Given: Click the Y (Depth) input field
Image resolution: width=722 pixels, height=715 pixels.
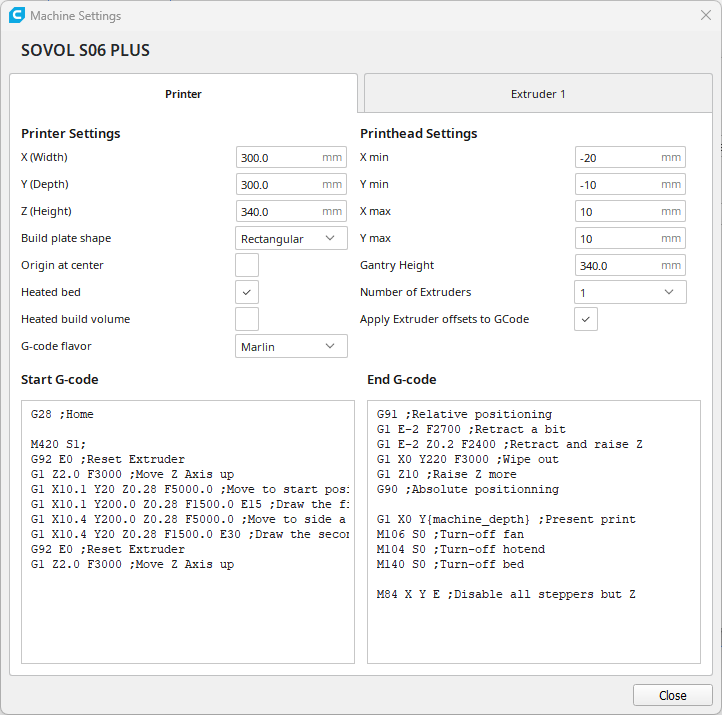Looking at the screenshot, I should pos(291,184).
